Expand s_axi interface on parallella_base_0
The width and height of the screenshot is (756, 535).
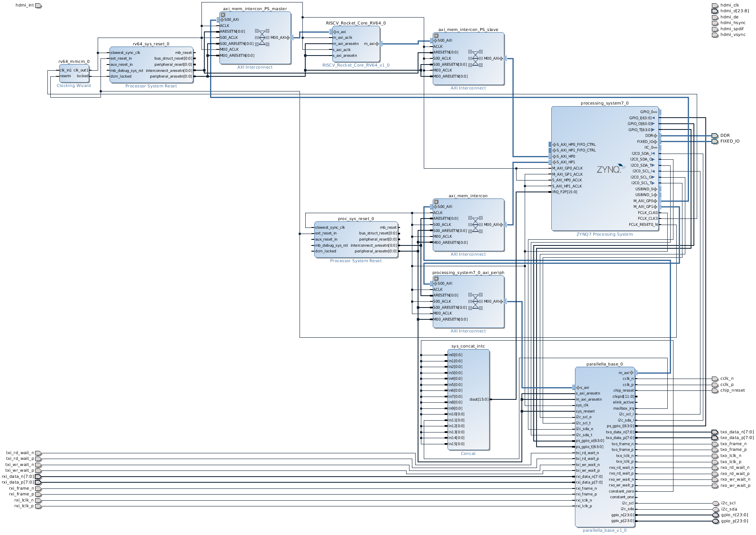[578, 388]
